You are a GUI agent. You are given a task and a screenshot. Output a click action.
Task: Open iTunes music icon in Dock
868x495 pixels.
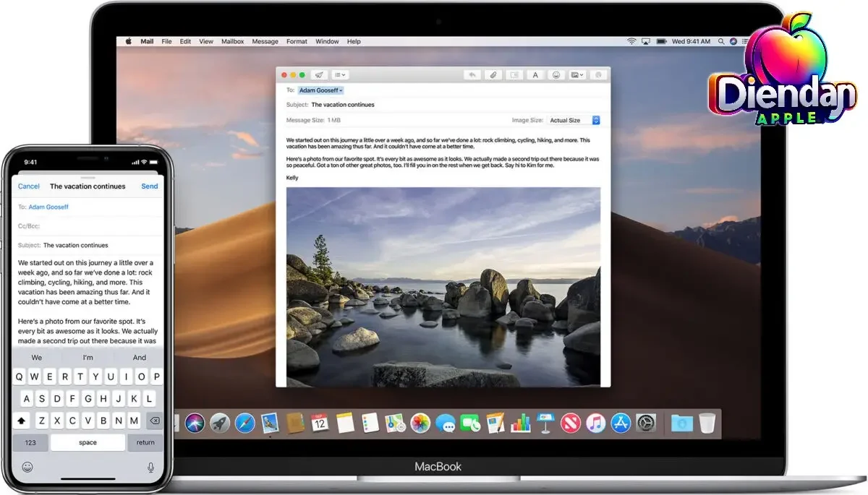pos(596,423)
